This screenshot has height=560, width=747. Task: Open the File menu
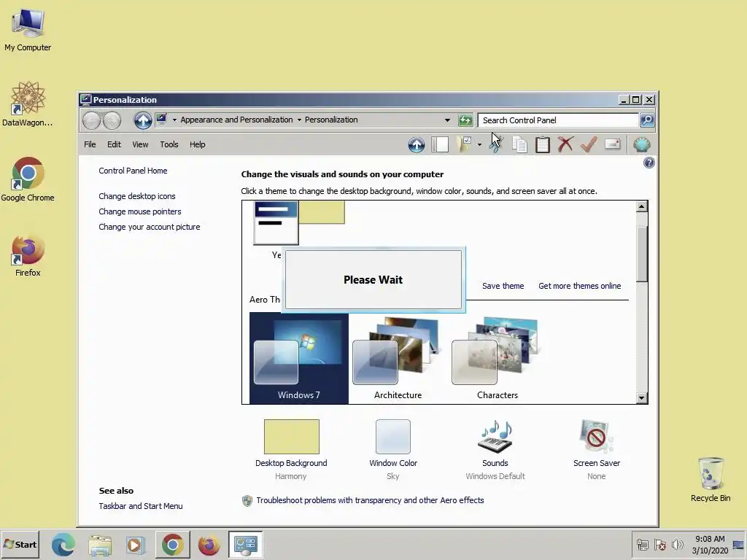(90, 144)
